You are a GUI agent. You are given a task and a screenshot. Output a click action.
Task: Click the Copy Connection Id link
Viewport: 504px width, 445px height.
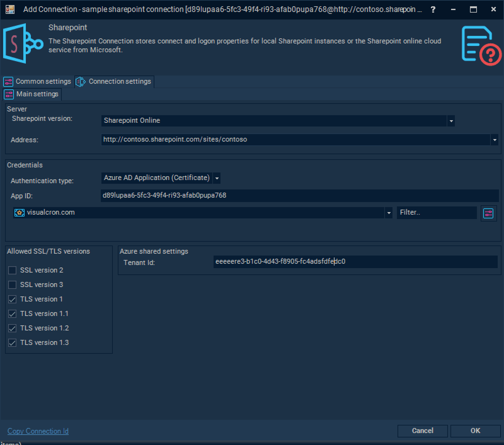(38, 431)
